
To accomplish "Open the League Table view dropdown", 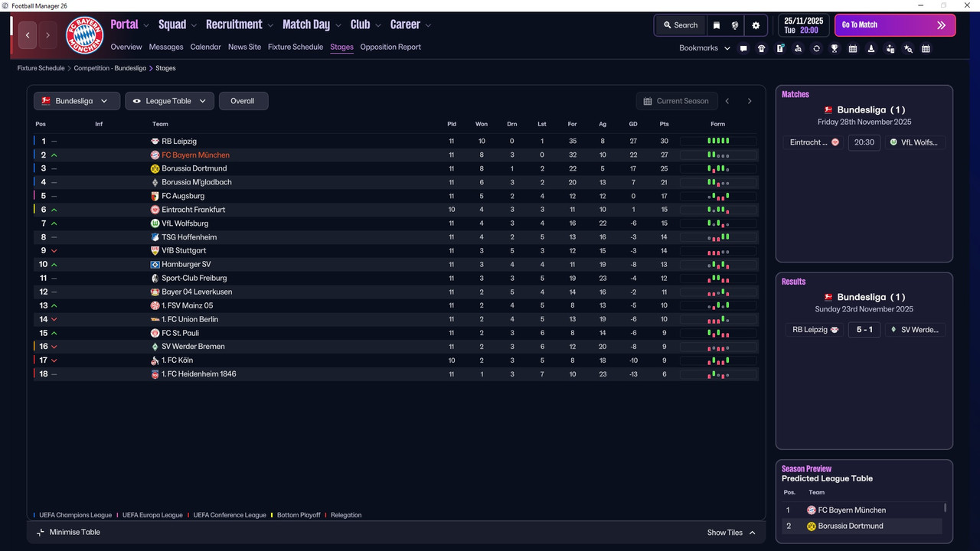I will (170, 101).
